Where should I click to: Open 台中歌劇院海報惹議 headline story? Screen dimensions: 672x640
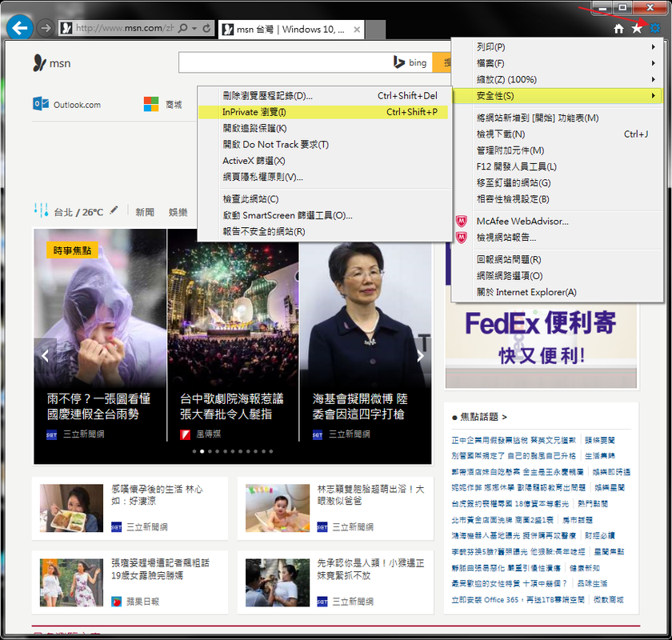232,406
